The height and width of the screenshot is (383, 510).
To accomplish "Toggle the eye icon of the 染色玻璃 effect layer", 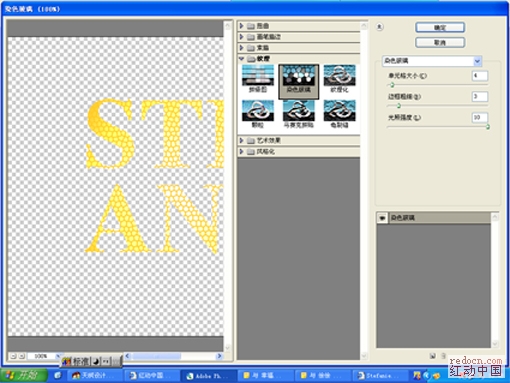I will tap(382, 218).
